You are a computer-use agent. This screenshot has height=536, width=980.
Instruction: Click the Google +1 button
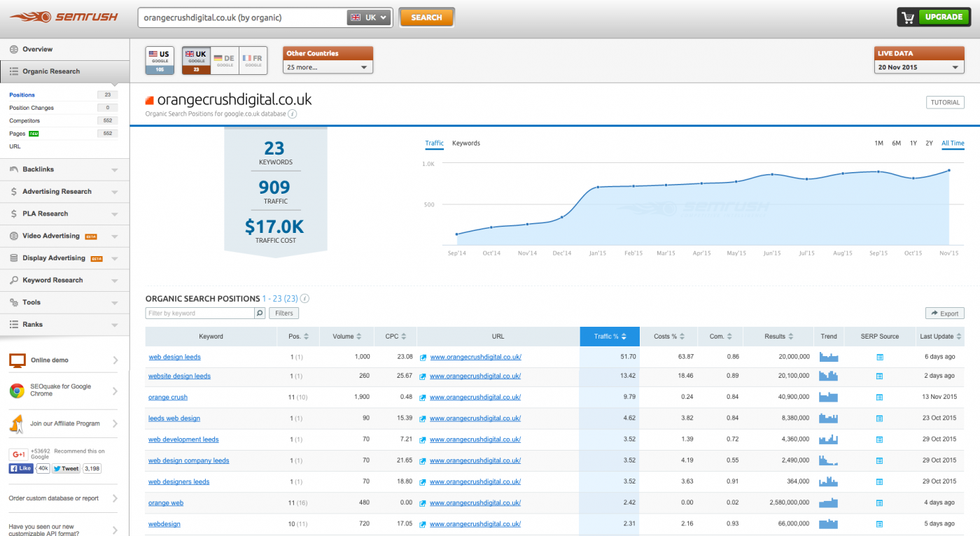pos(18,454)
